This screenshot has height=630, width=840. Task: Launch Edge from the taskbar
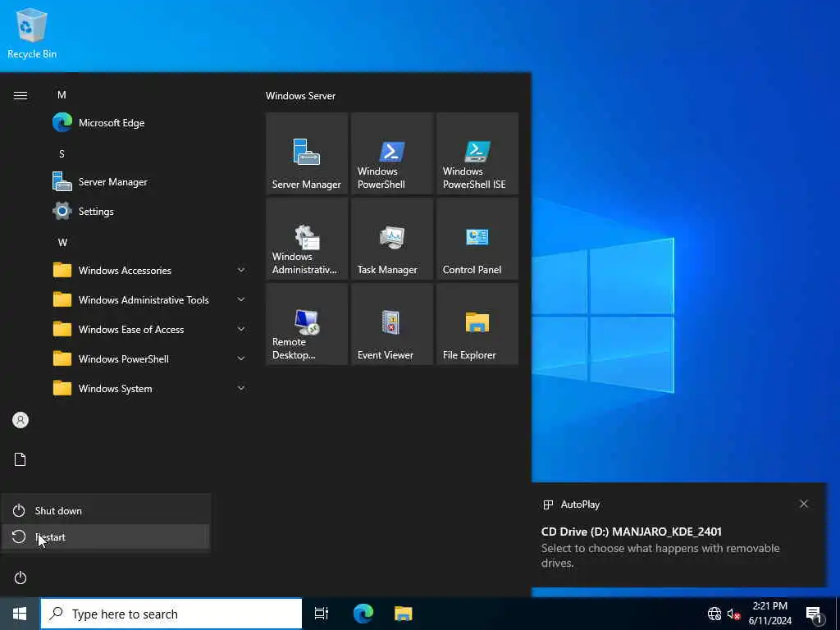363,614
